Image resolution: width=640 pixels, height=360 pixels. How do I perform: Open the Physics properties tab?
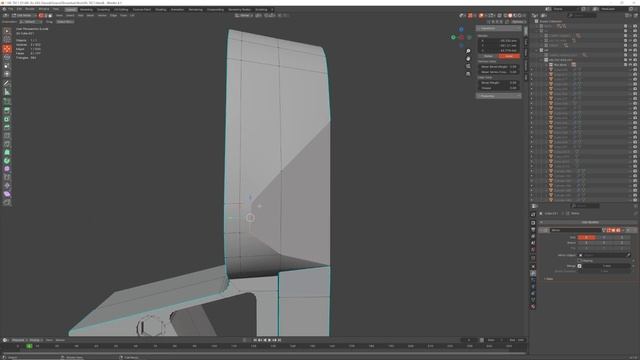pos(533,287)
